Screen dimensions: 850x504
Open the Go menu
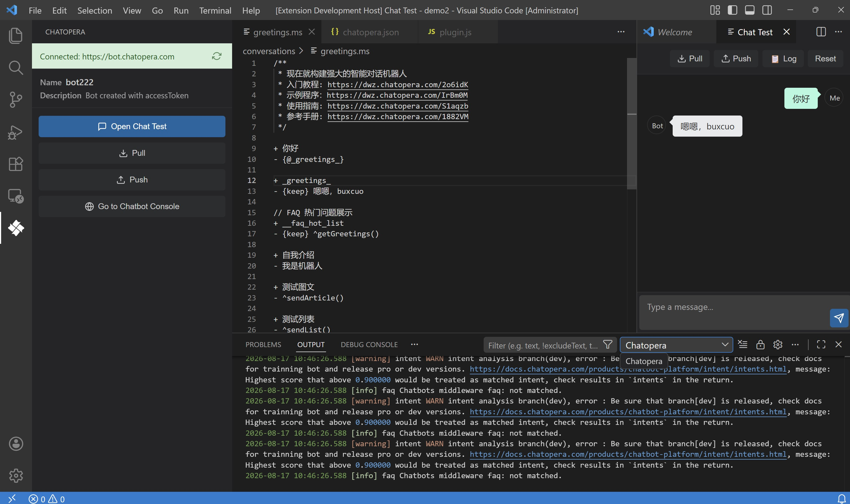(x=157, y=10)
